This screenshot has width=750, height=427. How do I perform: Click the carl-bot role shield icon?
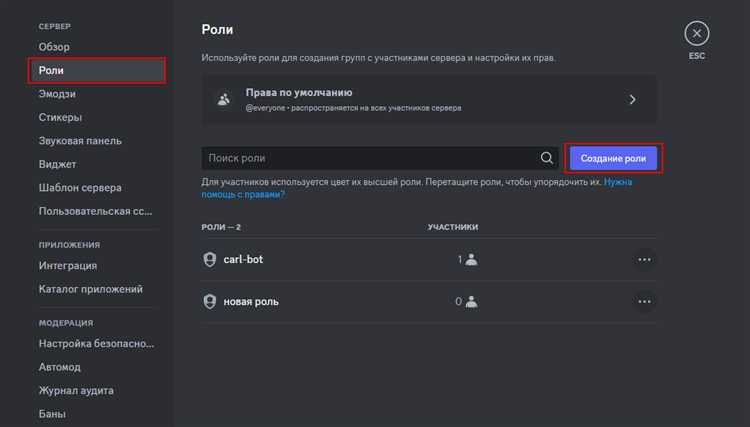click(210, 259)
